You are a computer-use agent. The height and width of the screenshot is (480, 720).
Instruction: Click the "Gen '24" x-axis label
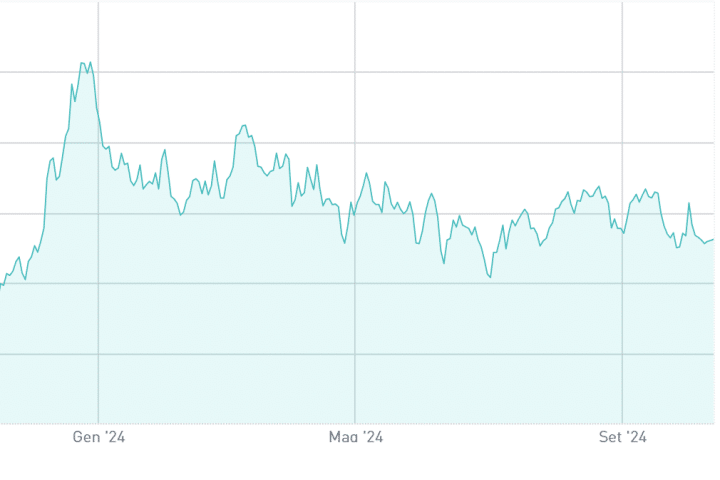pyautogui.click(x=99, y=437)
